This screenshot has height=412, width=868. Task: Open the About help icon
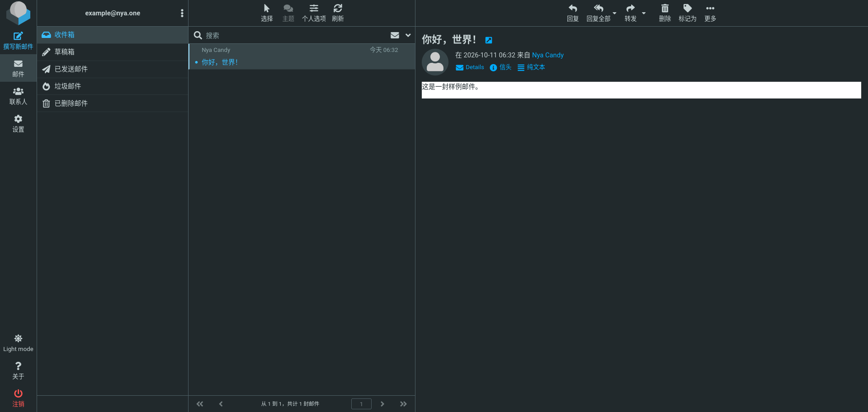click(18, 371)
